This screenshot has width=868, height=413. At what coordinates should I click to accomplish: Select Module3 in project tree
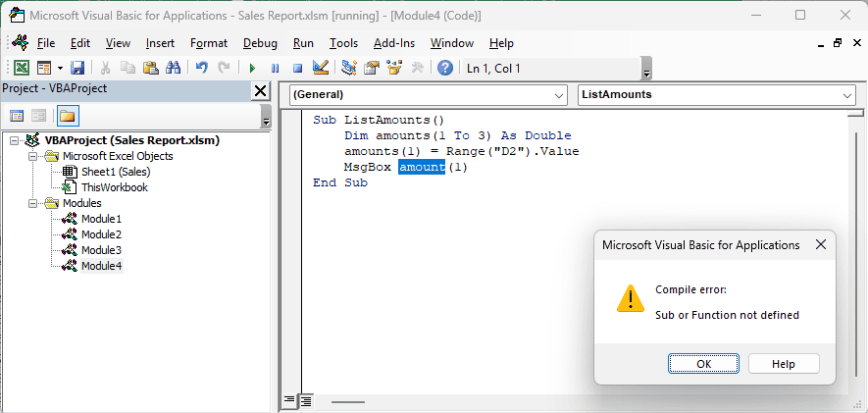101,250
